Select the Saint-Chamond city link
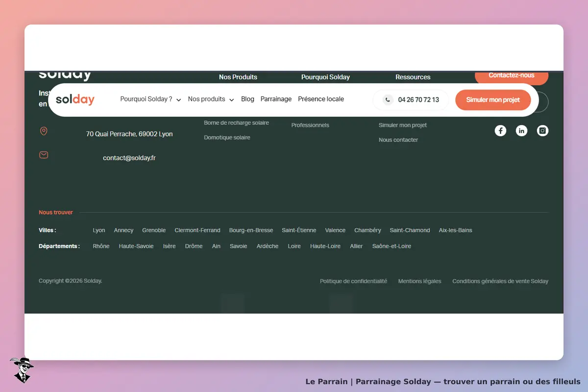 coord(410,230)
